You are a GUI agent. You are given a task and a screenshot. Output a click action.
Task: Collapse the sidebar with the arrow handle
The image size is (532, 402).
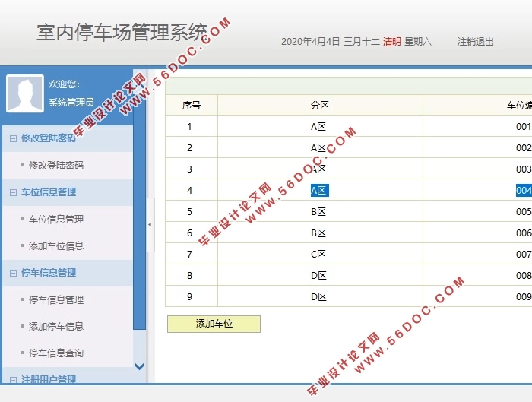click(150, 225)
